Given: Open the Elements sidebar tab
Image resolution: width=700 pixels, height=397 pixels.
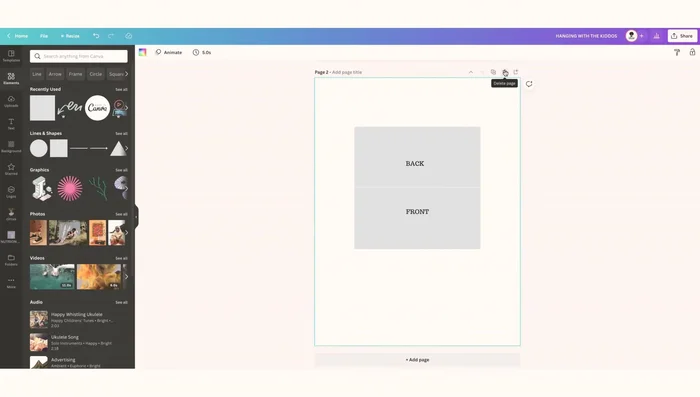Looking at the screenshot, I should (x=11, y=79).
